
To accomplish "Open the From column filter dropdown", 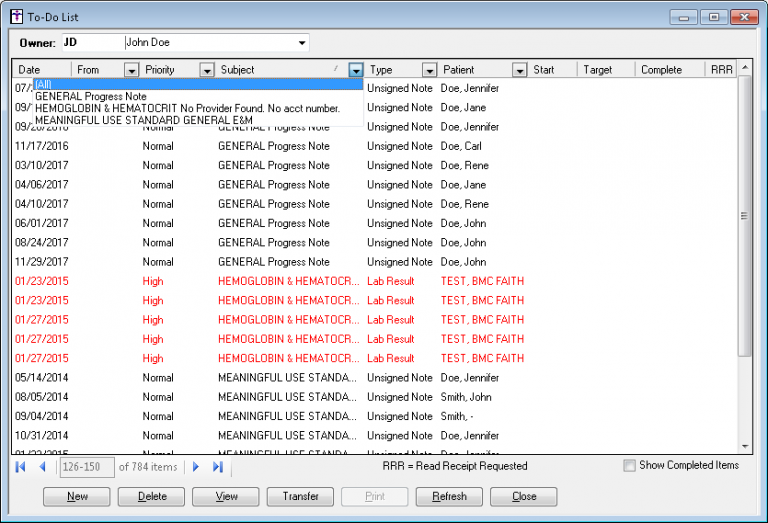I will pyautogui.click(x=131, y=70).
